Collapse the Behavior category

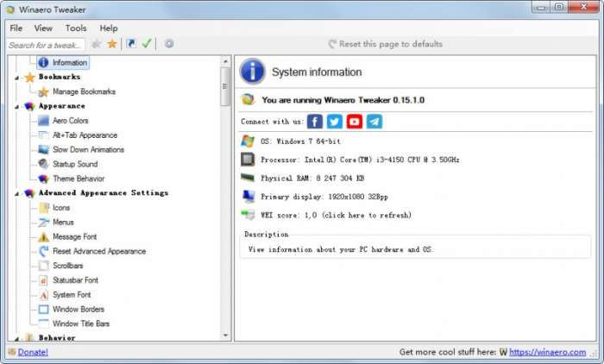16,339
